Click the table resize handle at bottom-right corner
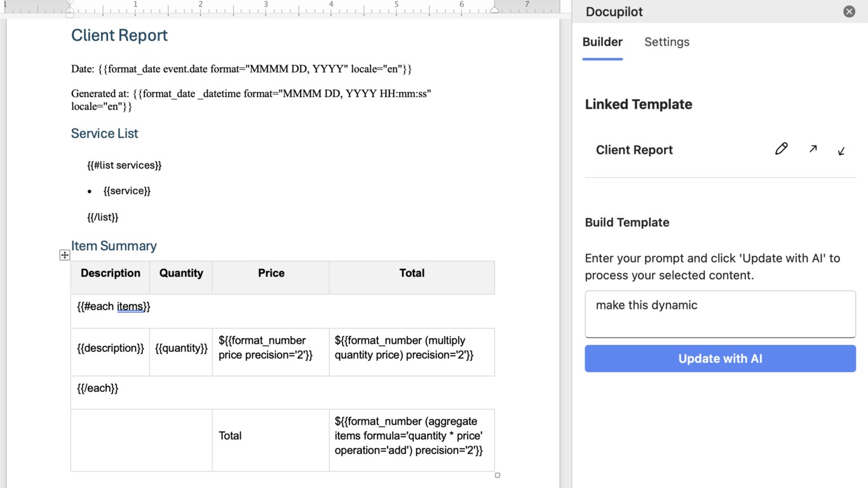The height and width of the screenshot is (488, 868). [498, 475]
